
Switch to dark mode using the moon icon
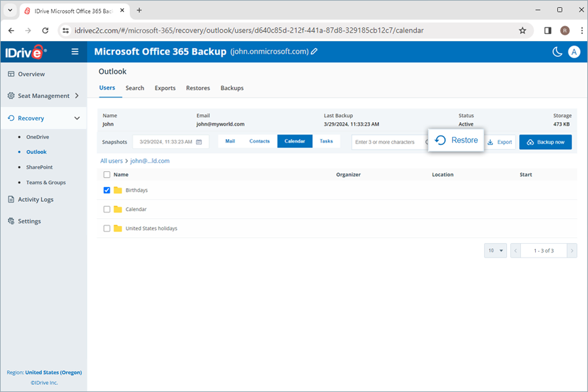coord(557,52)
